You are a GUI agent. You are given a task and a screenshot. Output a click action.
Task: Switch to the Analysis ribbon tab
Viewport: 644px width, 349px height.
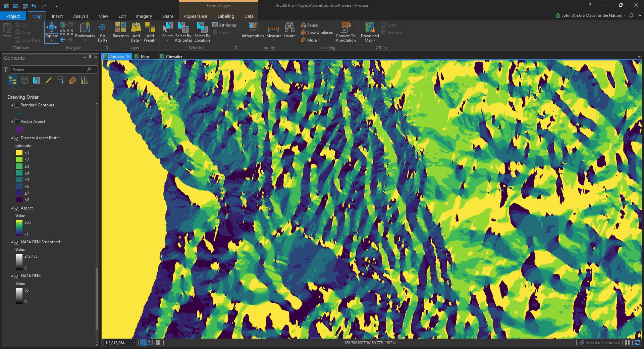(x=80, y=16)
